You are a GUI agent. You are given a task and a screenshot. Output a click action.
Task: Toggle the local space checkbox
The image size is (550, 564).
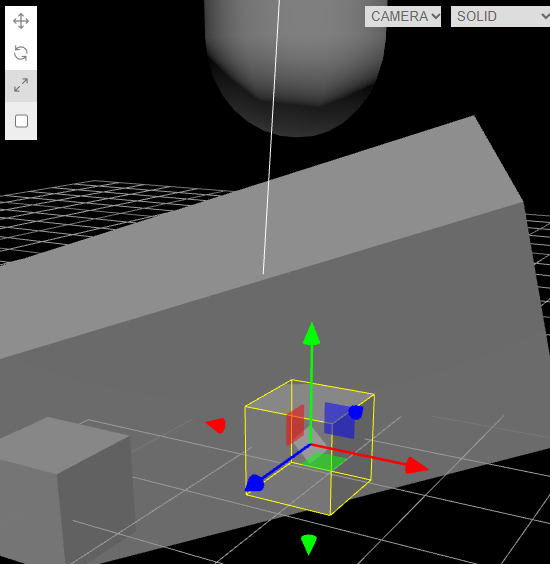pyautogui.click(x=21, y=121)
